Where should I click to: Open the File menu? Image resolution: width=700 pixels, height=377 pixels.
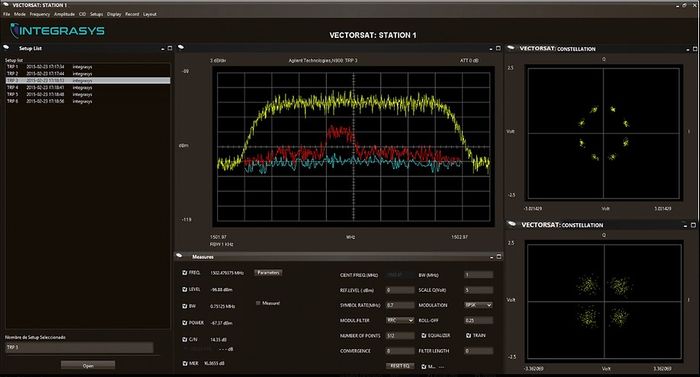6,14
